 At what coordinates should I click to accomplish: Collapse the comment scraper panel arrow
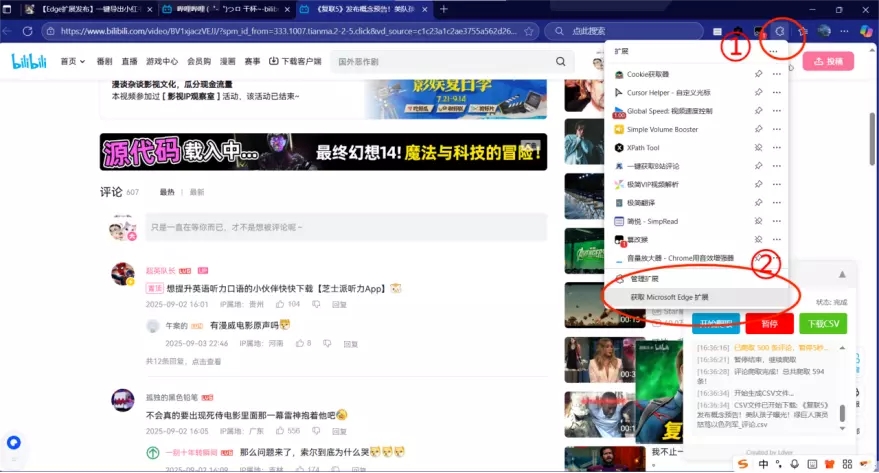pyautogui.click(x=842, y=274)
